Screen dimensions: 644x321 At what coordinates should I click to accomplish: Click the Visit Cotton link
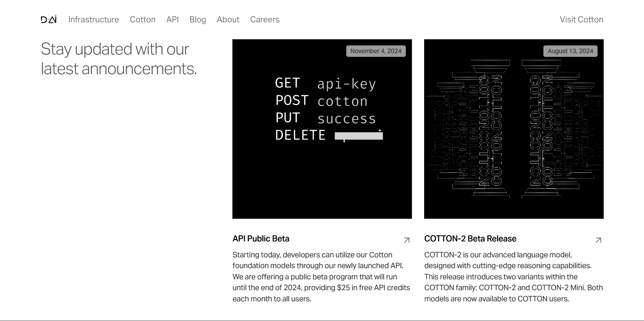(581, 20)
